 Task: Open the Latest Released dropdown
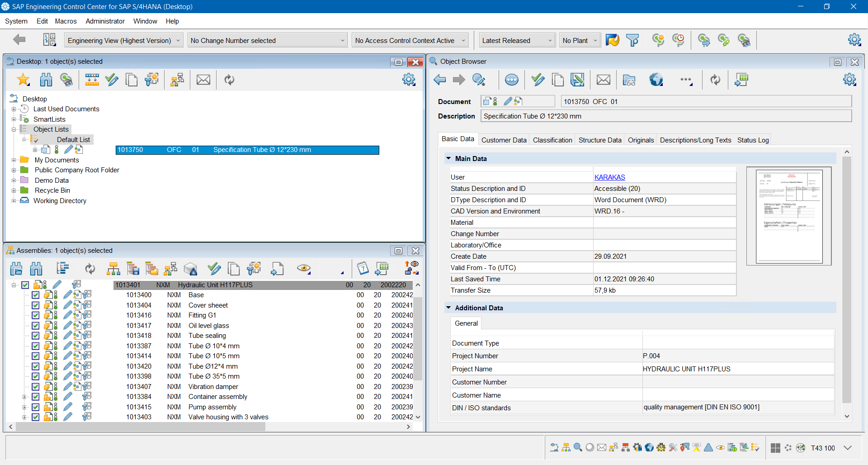(517, 40)
